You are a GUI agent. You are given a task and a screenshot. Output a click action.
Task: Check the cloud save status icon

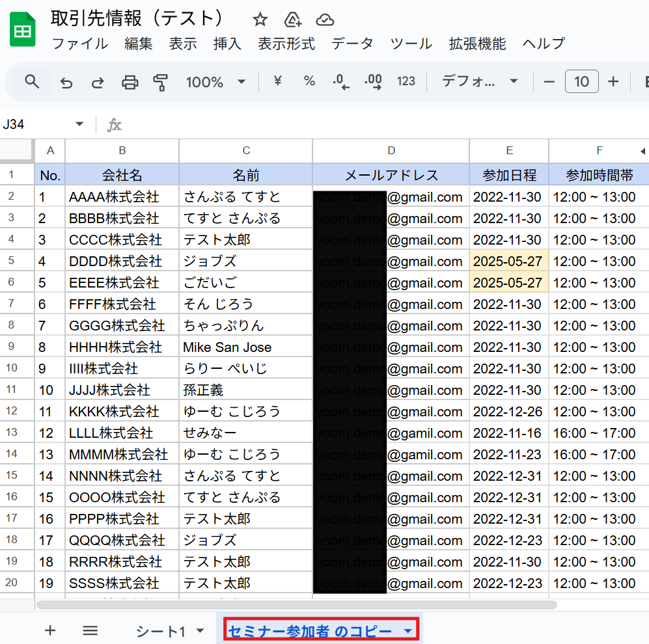tap(325, 20)
